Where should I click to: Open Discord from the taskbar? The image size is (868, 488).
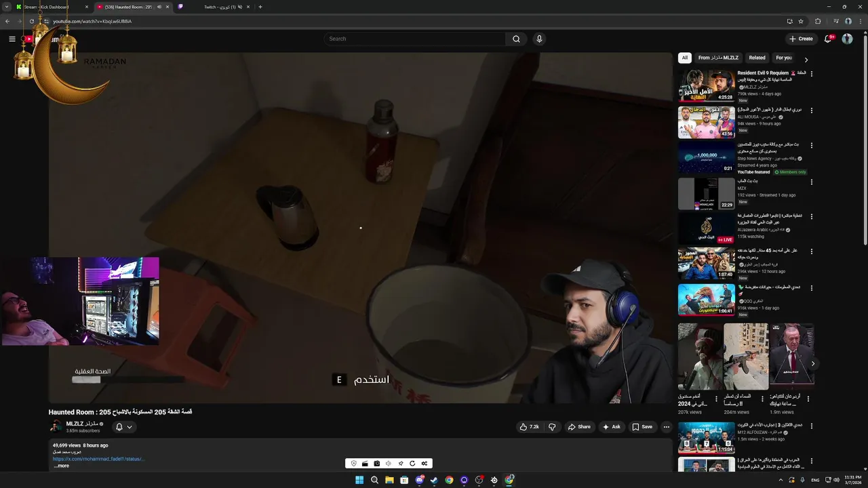[x=419, y=480]
